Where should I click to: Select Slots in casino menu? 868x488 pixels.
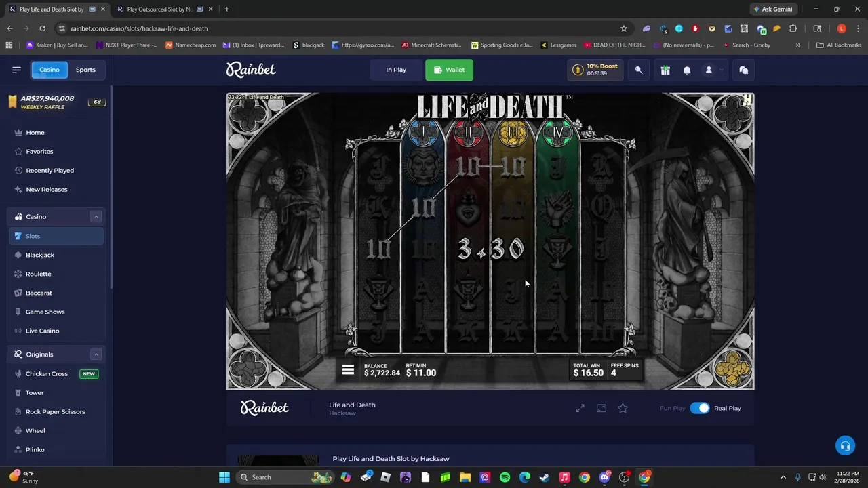pos(56,236)
